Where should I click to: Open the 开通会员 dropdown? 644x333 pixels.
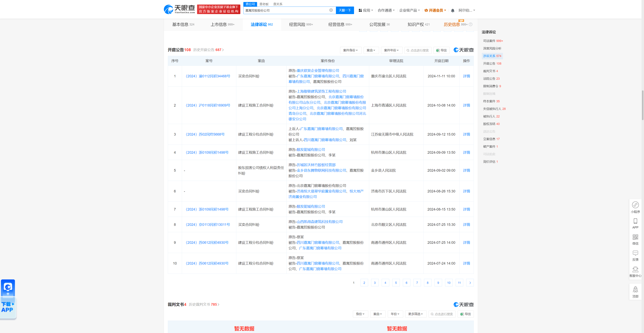pyautogui.click(x=435, y=10)
